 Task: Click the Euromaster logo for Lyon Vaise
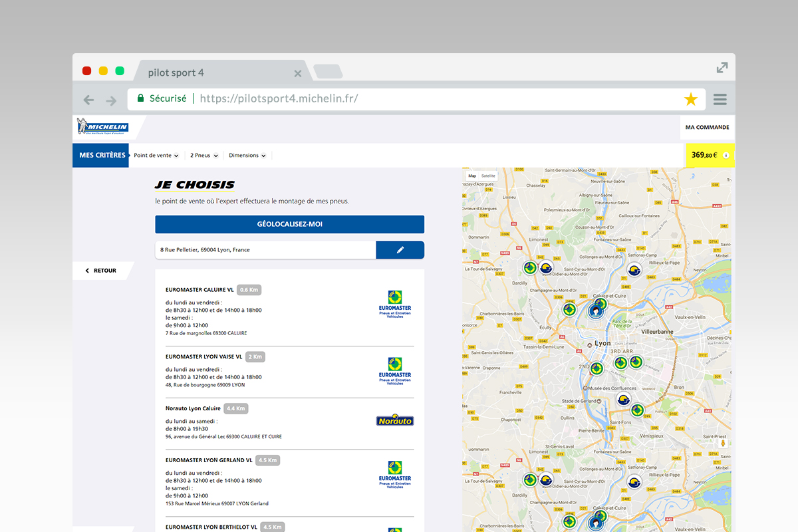coord(395,371)
